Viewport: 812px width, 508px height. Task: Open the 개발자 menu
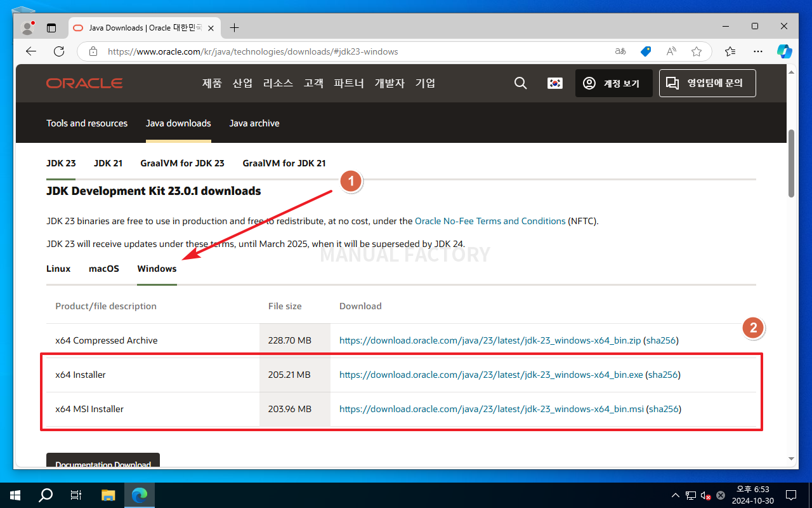[390, 83]
